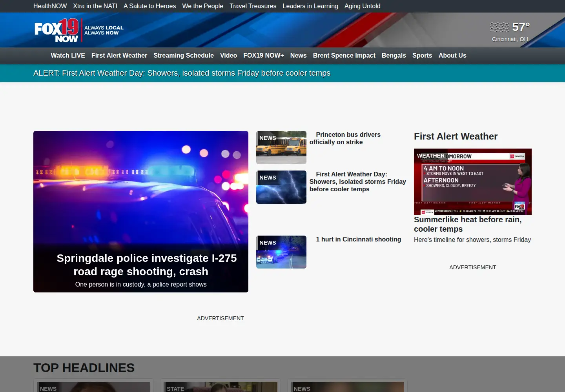Select FOX19 NOW+ in navigation
The image size is (565, 392).
264,55
